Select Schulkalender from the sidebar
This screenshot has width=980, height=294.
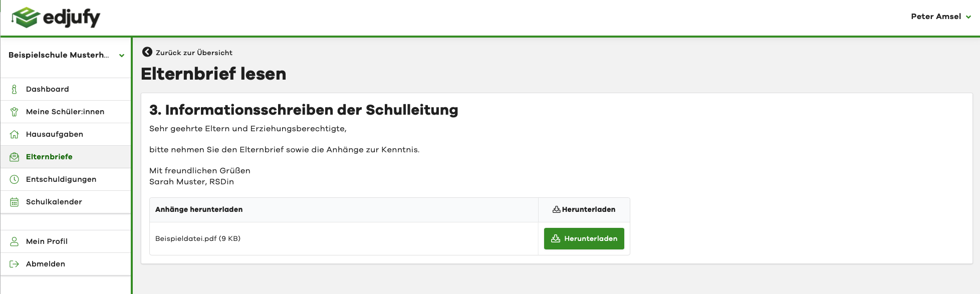[54, 202]
